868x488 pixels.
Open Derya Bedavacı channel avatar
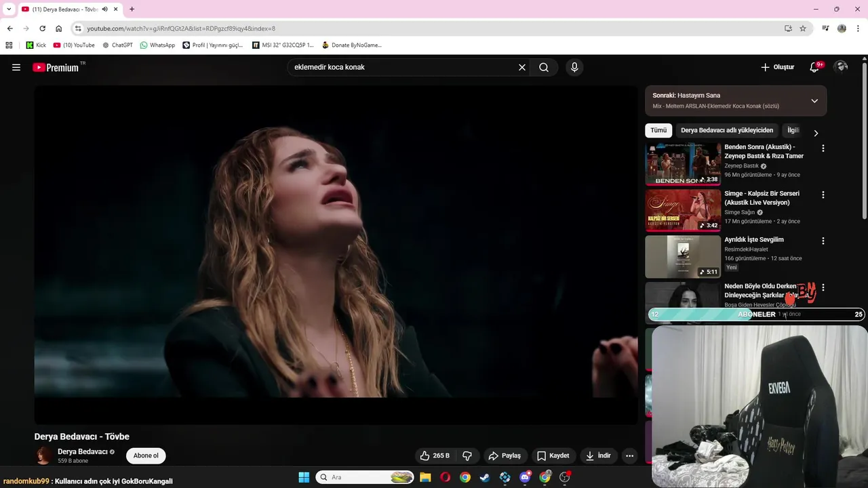(x=44, y=455)
